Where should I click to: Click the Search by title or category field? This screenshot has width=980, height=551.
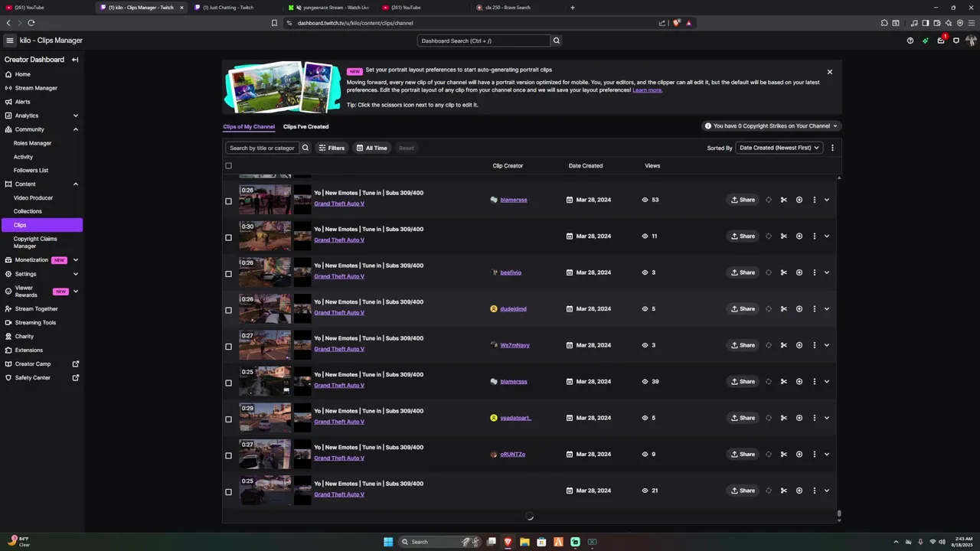coord(262,148)
